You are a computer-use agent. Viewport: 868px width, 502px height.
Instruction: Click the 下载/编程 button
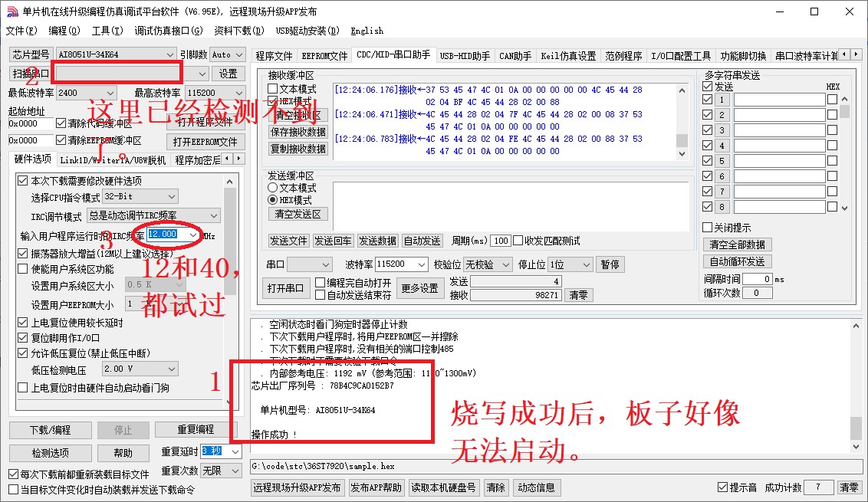50,430
